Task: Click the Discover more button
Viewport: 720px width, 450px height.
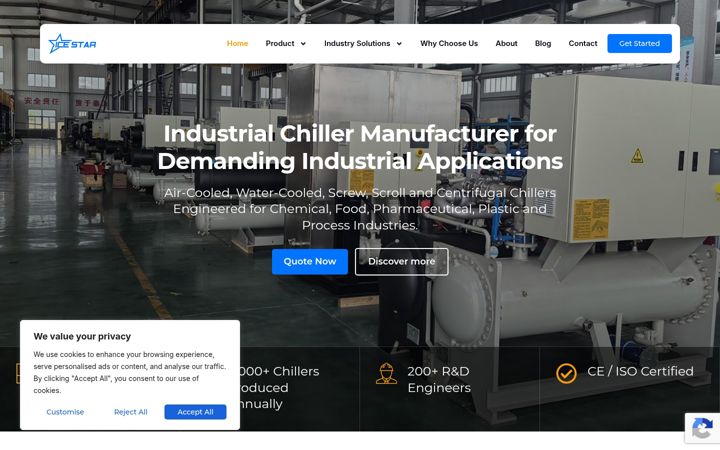Action: tap(401, 262)
